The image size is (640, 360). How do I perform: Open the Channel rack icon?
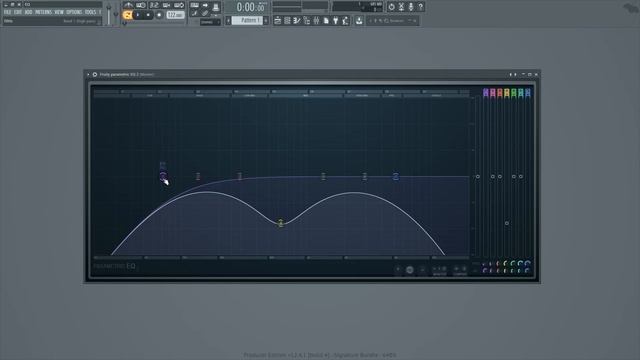287,20
